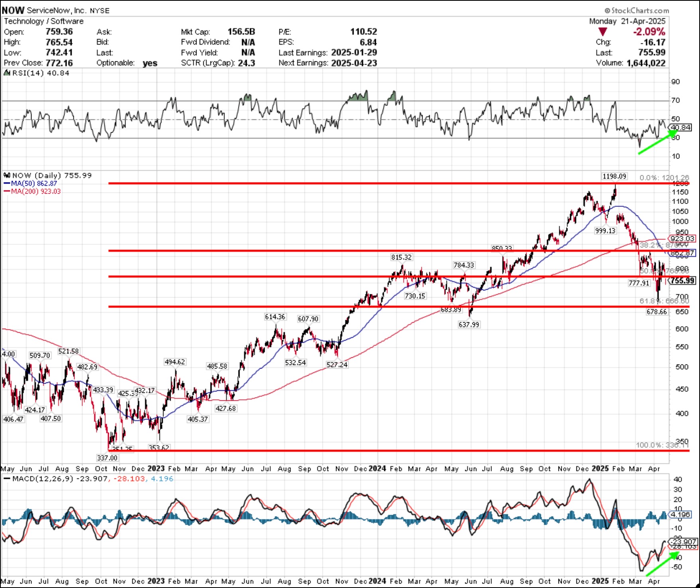Click the Next Earnings date 2025-04-23

click(354, 63)
